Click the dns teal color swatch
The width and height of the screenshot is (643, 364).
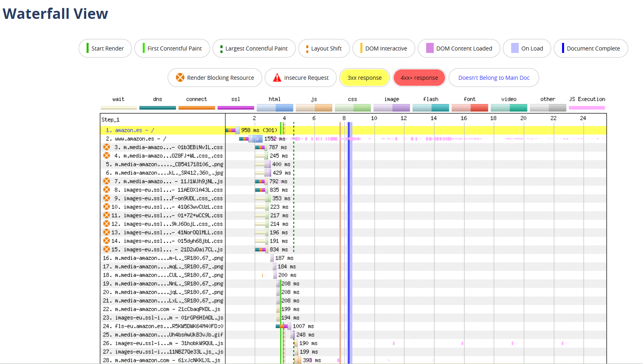point(158,107)
